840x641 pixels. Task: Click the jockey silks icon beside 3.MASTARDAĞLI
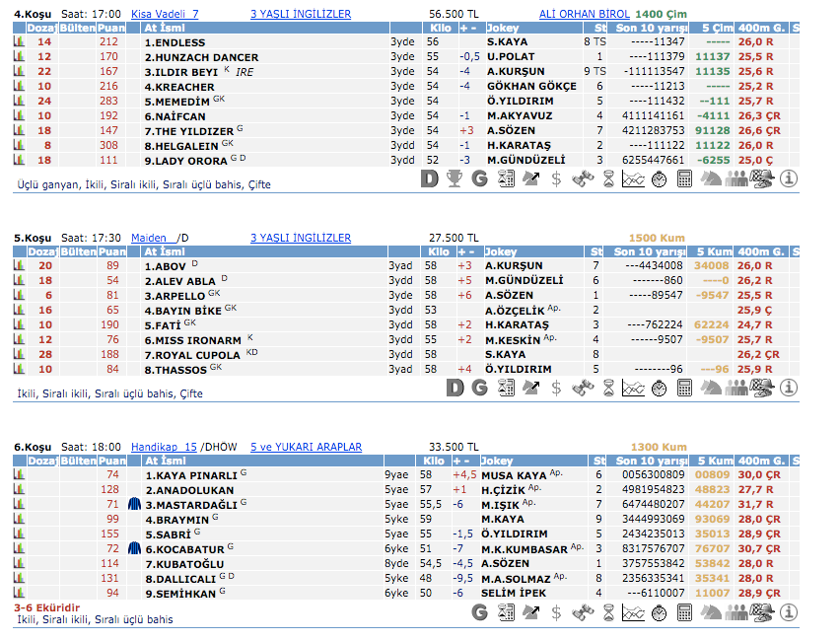pyautogui.click(x=134, y=504)
